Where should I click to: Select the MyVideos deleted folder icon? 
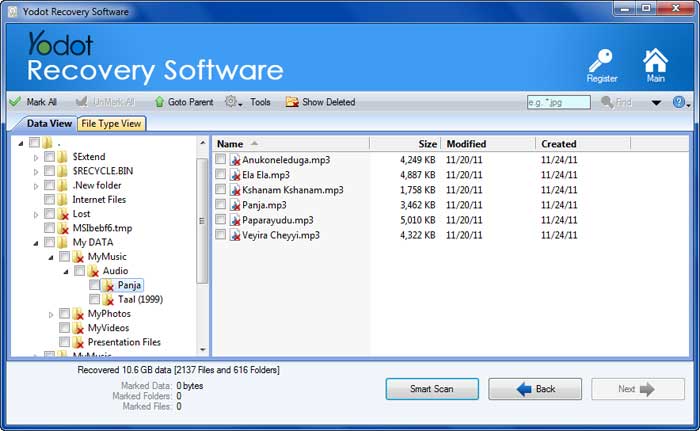click(78, 328)
